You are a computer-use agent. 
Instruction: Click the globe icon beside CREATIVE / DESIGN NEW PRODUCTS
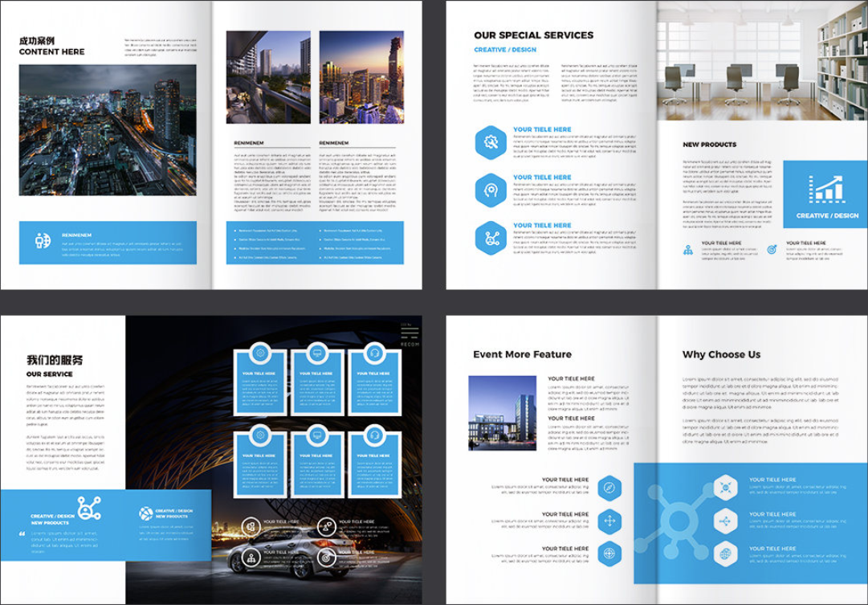pyautogui.click(x=145, y=513)
